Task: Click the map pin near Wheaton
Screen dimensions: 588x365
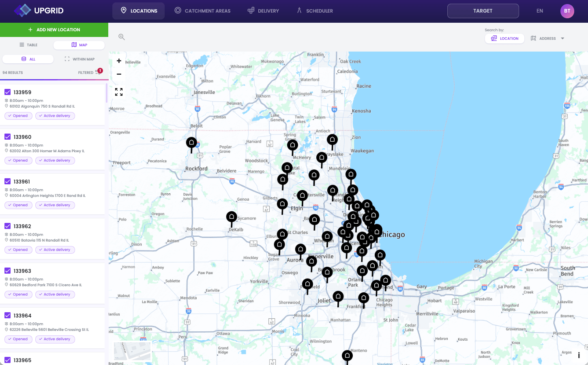Action: [x=327, y=236]
